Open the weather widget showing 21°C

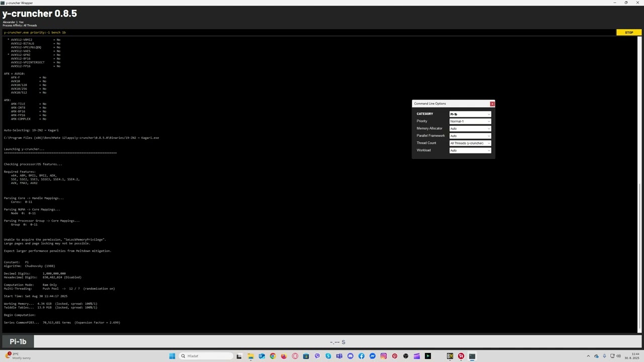pos(18,356)
